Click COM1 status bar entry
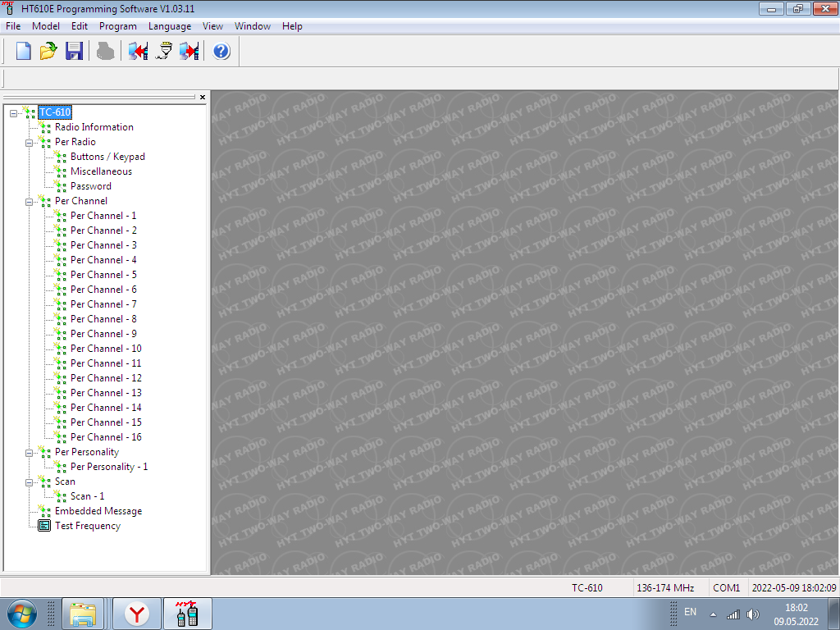 pos(727,587)
